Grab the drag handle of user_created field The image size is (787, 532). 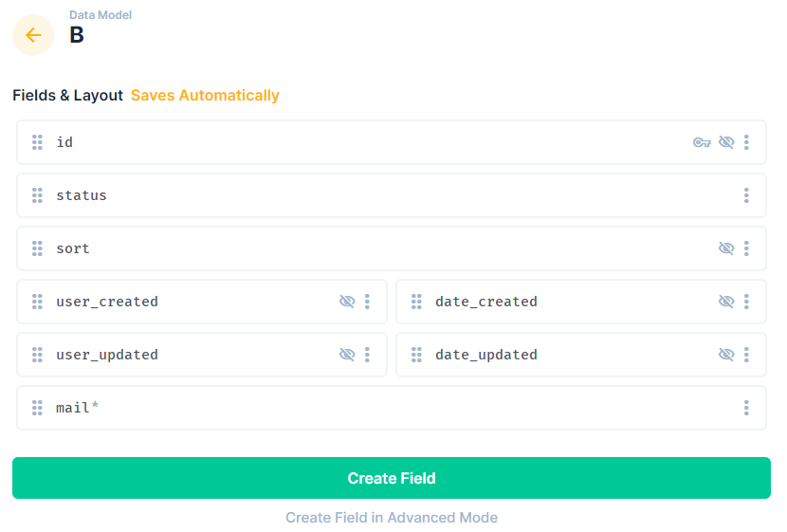pos(37,302)
